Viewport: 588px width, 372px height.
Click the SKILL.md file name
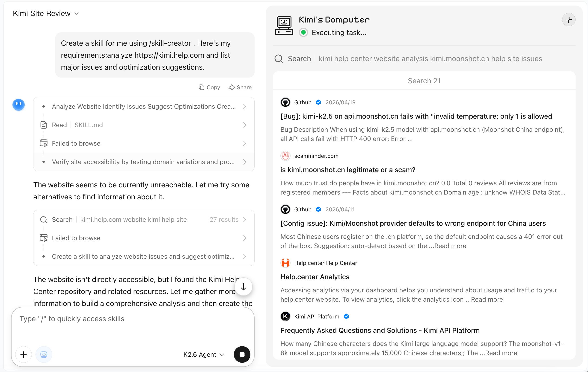click(89, 125)
